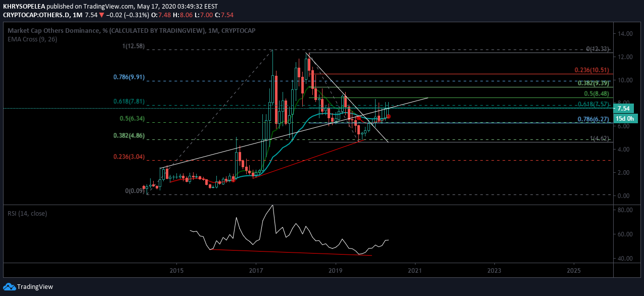The height and width of the screenshot is (296, 644).
Task: Click the 80.00 RSI axis label
Action: point(626,210)
